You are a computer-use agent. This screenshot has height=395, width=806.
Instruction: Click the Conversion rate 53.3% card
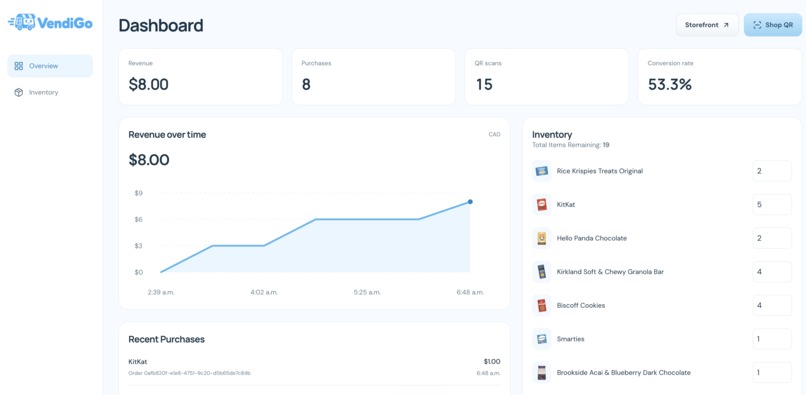(720, 77)
